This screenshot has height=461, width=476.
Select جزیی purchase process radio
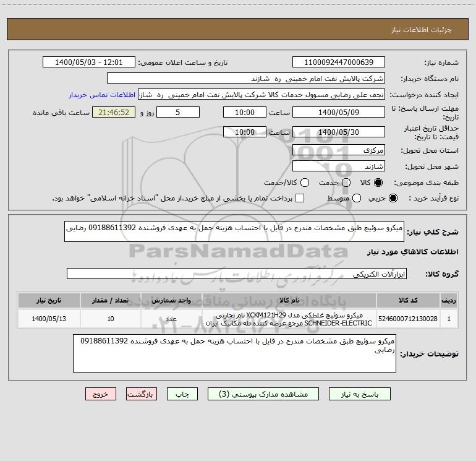tap(393, 198)
